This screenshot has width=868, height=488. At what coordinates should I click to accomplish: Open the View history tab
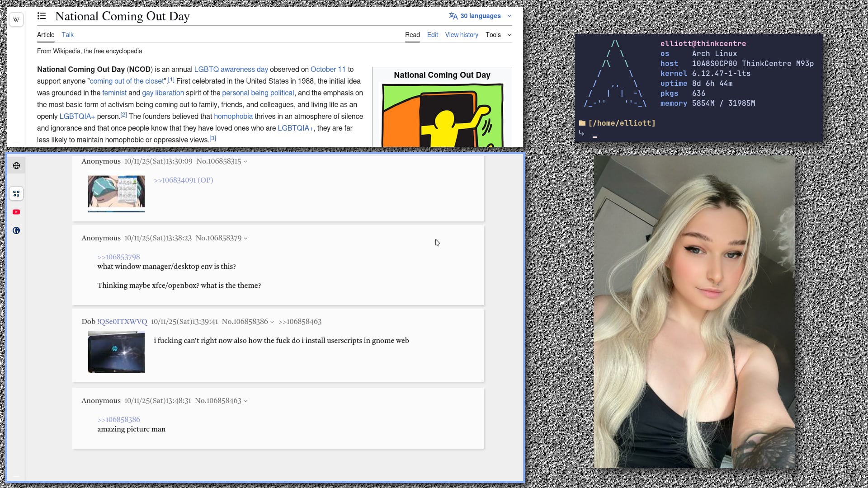pos(461,35)
